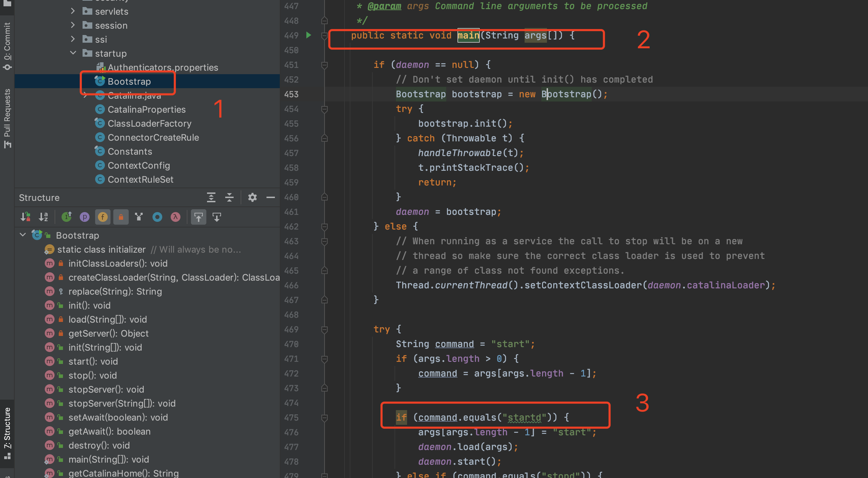Toggle the Show Properties filter
Viewport: 868px width, 478px height.
coord(85,217)
